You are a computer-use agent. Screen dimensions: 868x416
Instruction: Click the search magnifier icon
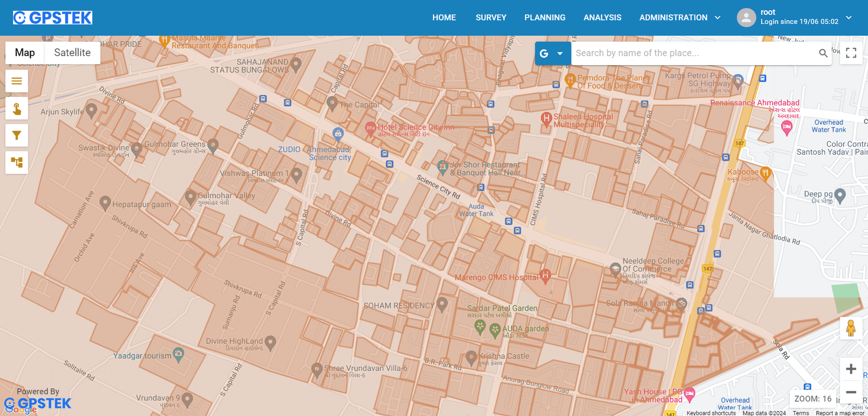823,53
